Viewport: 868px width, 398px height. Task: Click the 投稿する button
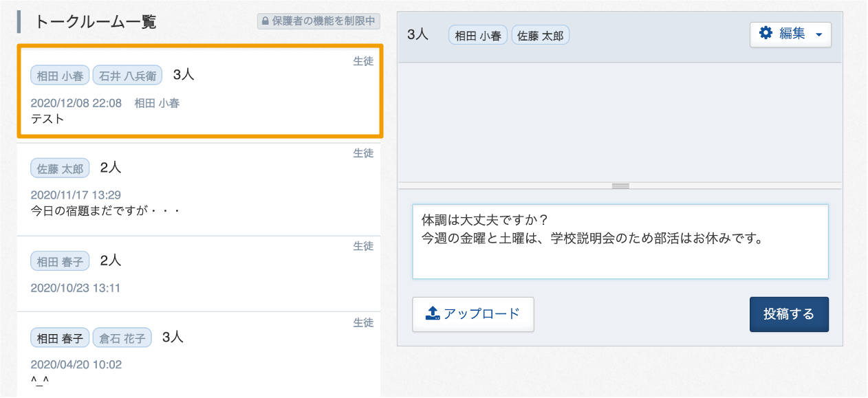[789, 314]
